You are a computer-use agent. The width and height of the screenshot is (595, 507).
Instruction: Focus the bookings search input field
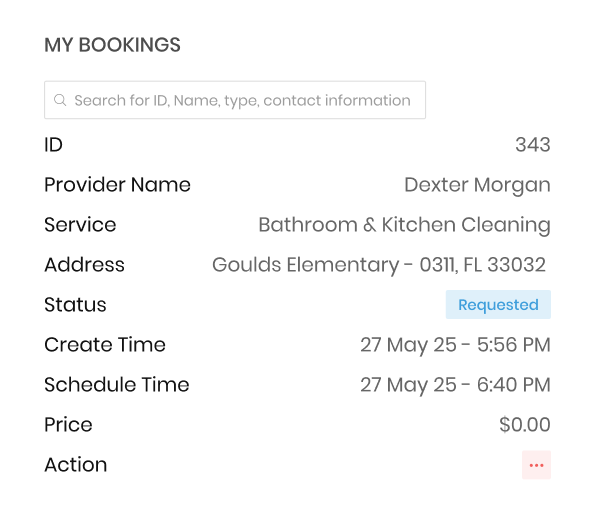[x=235, y=100]
